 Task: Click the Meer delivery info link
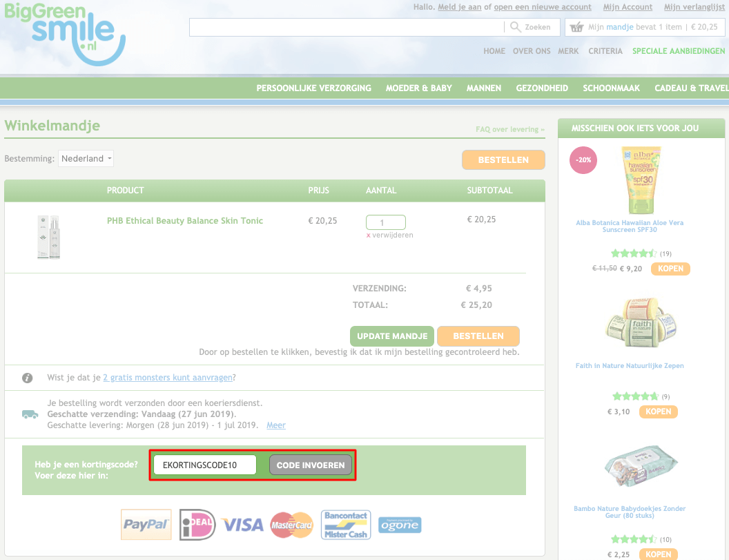pos(276,425)
